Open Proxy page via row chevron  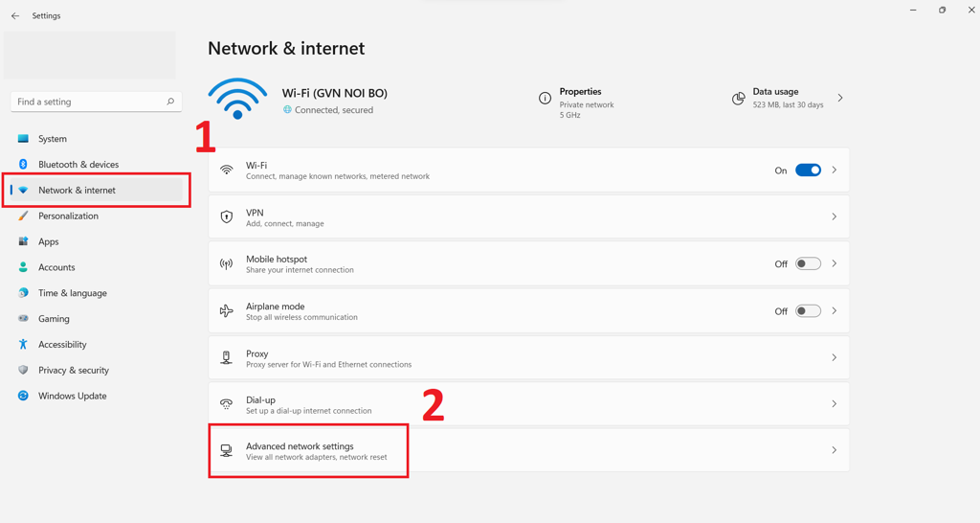pyautogui.click(x=834, y=357)
